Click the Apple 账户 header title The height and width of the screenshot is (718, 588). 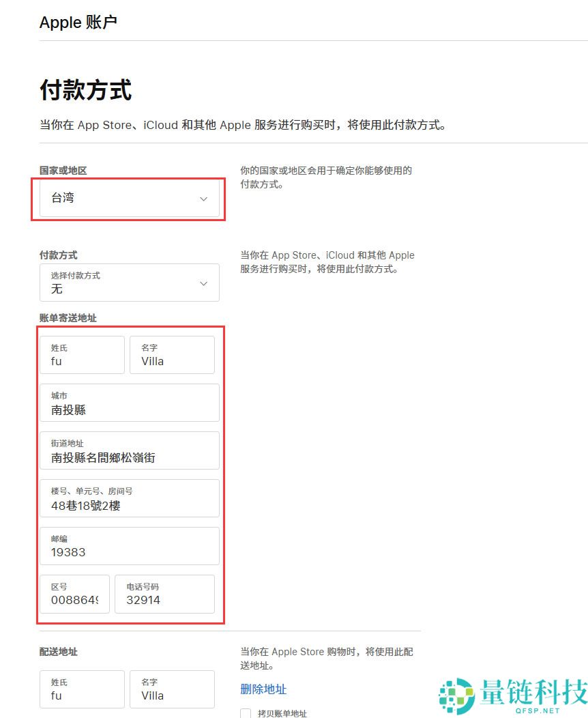click(x=78, y=23)
